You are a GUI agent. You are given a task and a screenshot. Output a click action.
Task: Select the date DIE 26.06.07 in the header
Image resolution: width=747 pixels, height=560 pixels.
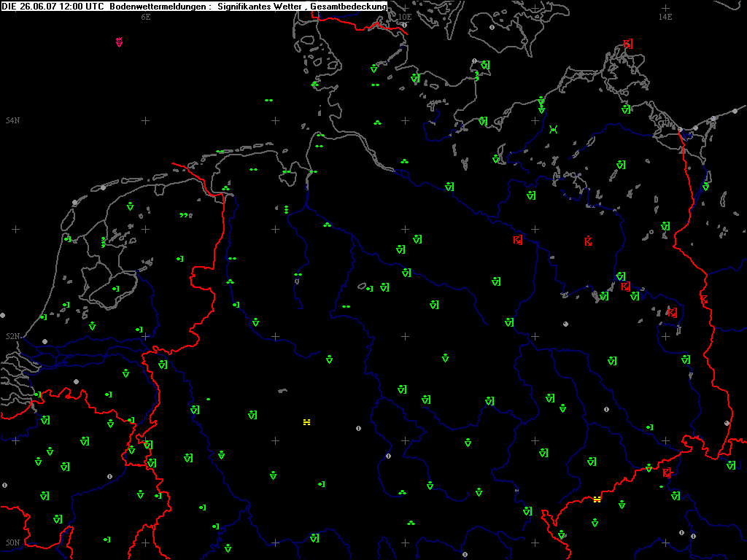click(25, 6)
